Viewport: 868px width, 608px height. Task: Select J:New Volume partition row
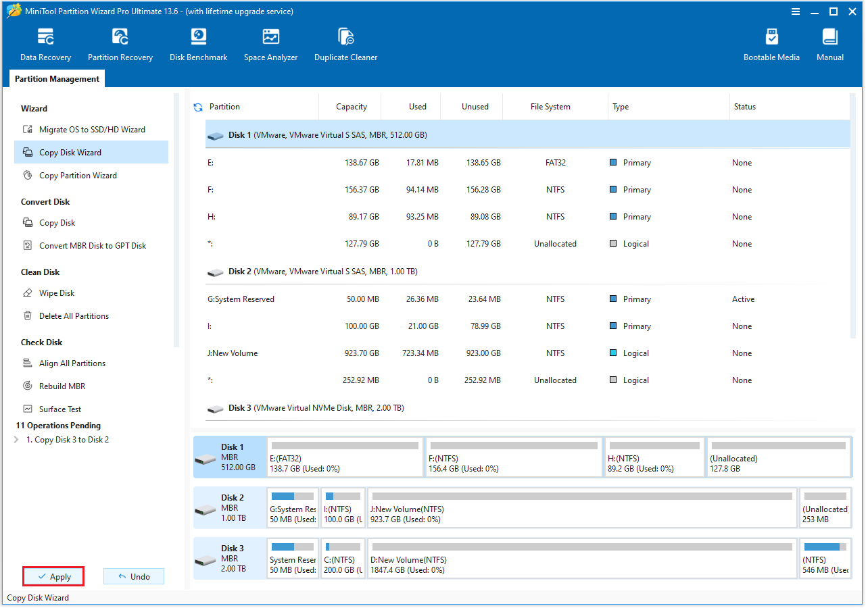tap(527, 353)
